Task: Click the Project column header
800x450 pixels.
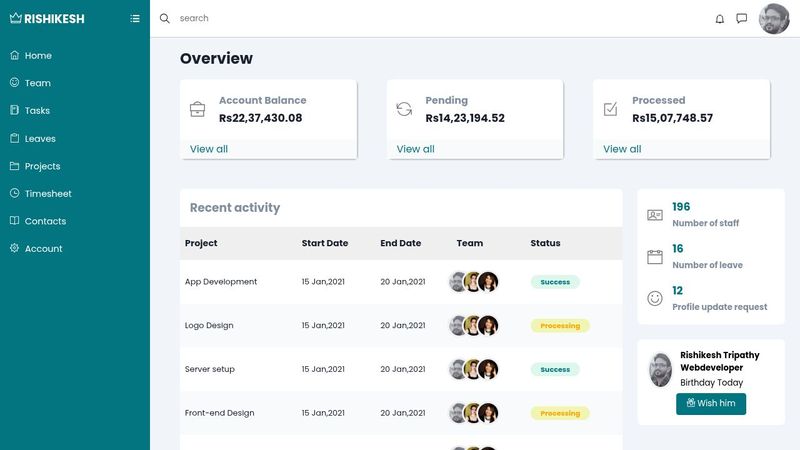Action: point(201,243)
